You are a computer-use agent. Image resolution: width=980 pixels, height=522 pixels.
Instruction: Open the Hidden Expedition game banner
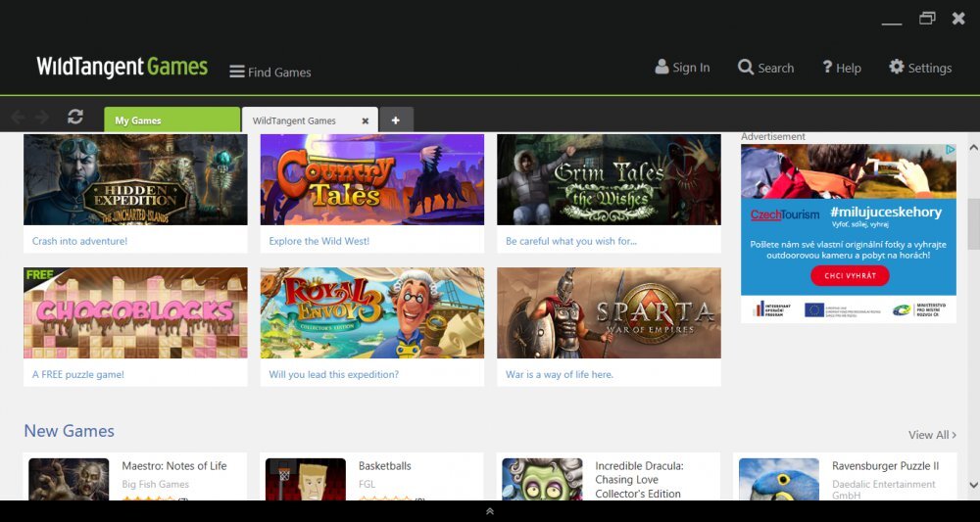pos(135,180)
